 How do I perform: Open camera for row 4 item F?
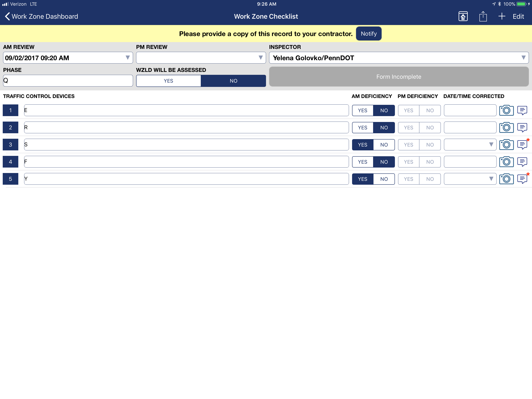506,162
